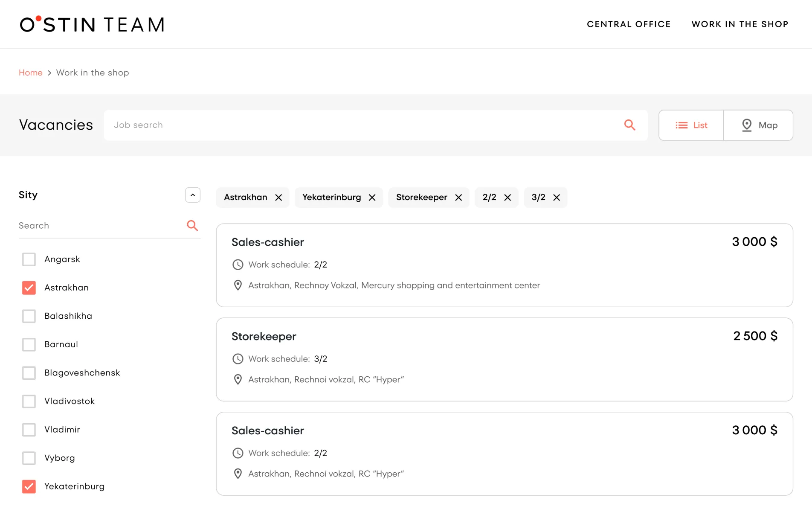
Task: Go to Home breadcrumb link
Action: tap(31, 73)
